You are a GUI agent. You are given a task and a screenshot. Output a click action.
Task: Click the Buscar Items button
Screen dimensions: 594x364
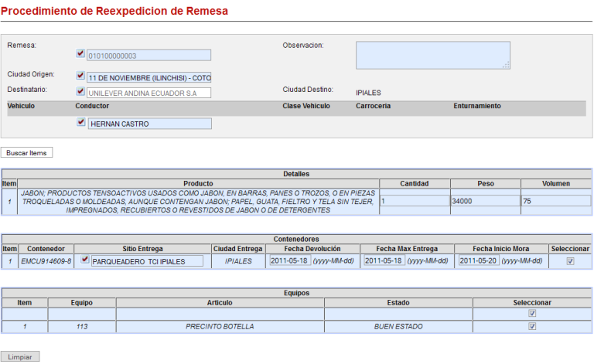27,153
